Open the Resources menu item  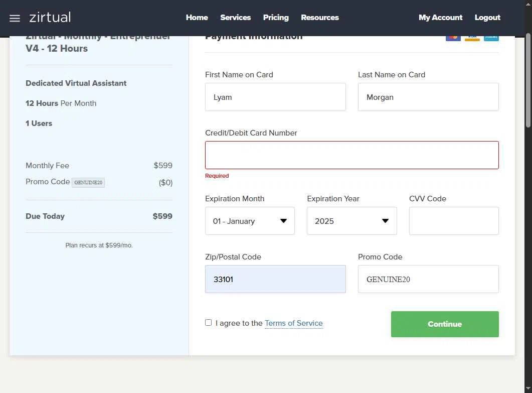[319, 18]
